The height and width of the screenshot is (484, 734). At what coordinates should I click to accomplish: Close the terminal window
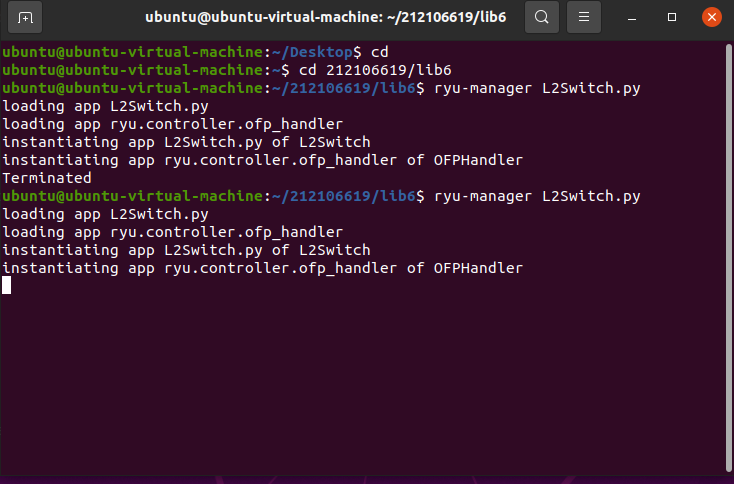711,17
